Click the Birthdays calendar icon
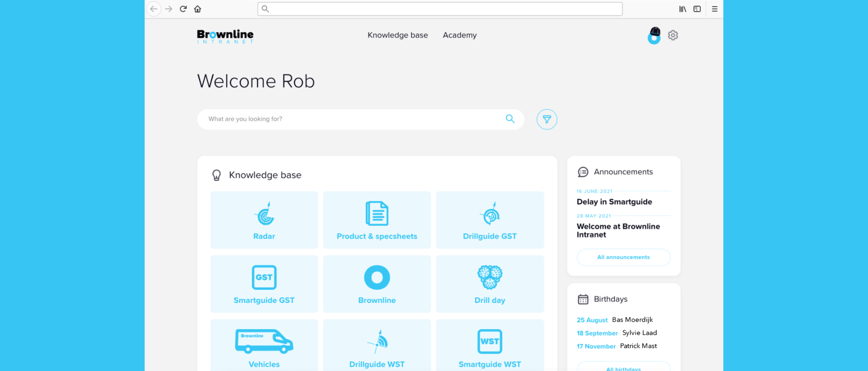Image resolution: width=868 pixels, height=371 pixels. (583, 299)
